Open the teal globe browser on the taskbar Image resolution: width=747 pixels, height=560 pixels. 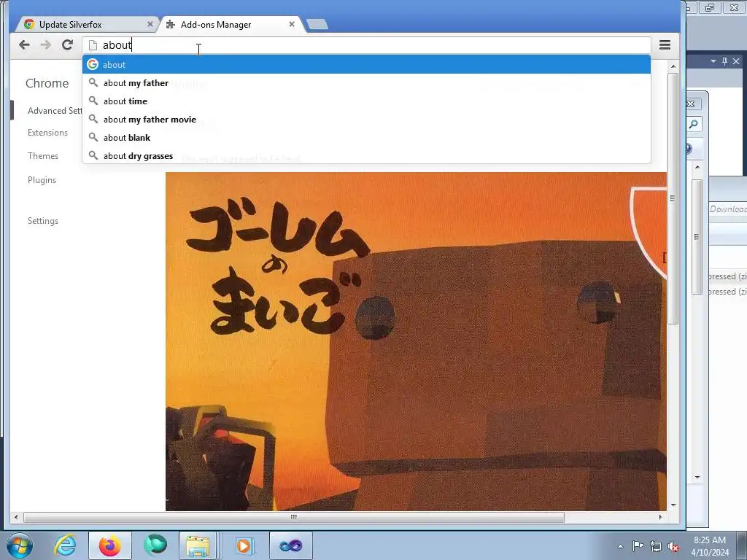[155, 545]
